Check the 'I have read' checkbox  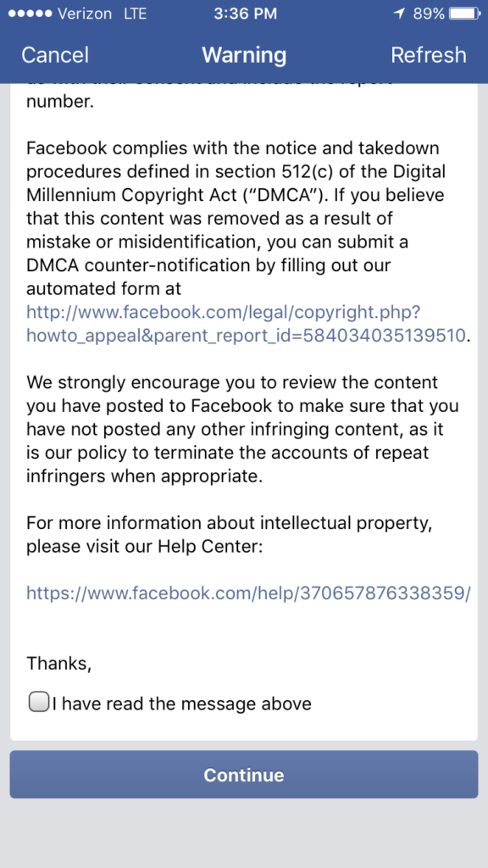pos(38,703)
